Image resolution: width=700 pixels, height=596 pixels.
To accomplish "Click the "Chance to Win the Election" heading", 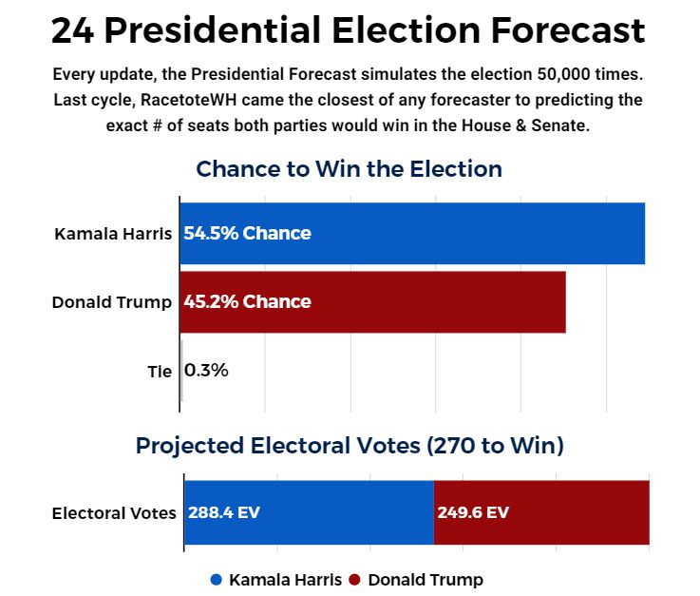I will click(349, 169).
